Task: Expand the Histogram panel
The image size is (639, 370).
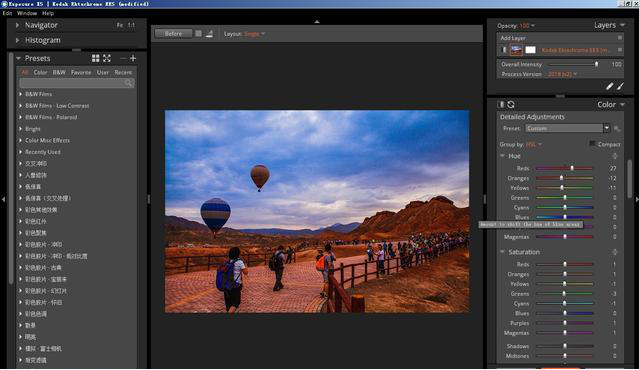Action: click(x=17, y=40)
